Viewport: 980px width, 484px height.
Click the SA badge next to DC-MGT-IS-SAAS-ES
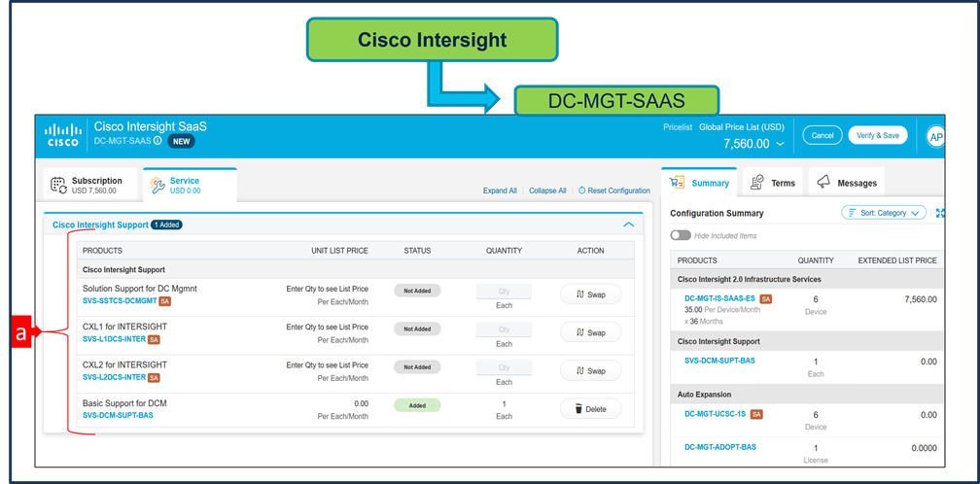pos(766,299)
